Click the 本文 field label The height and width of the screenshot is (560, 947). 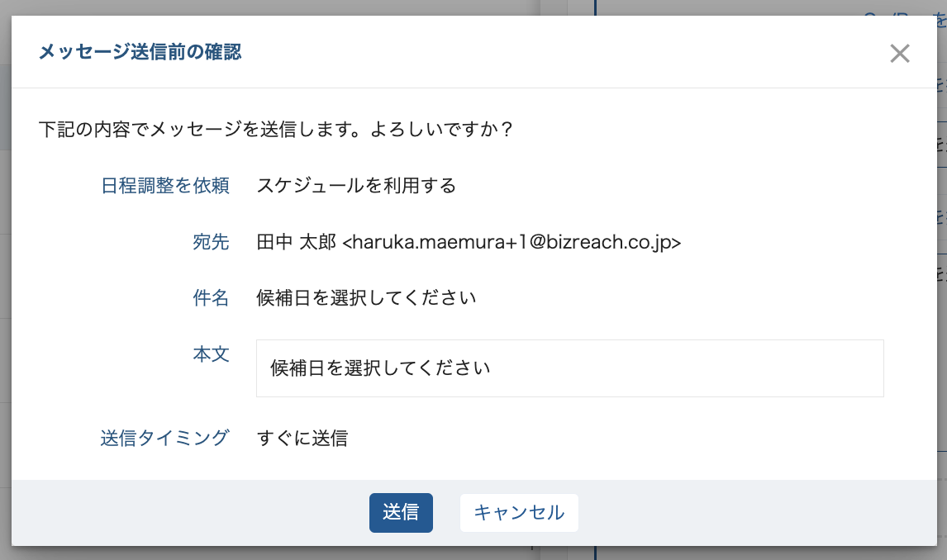tap(211, 354)
